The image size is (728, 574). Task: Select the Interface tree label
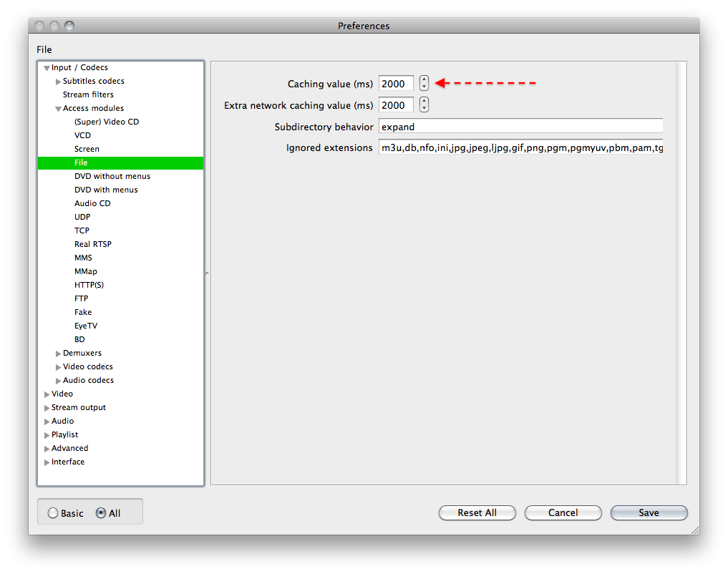[x=68, y=462]
